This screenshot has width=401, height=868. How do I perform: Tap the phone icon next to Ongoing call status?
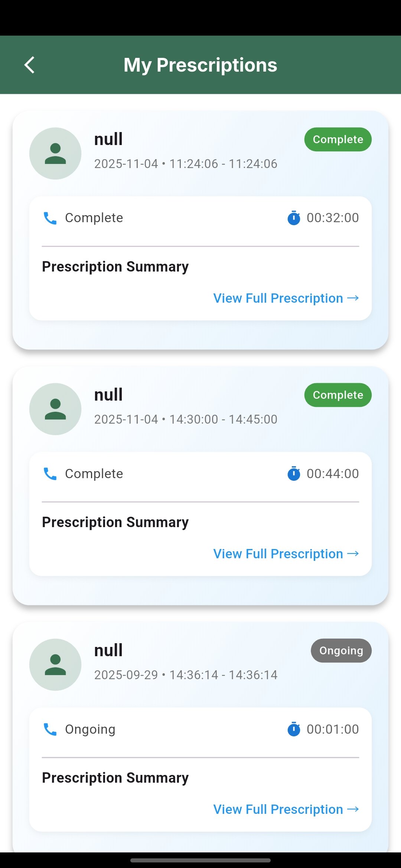(50, 729)
